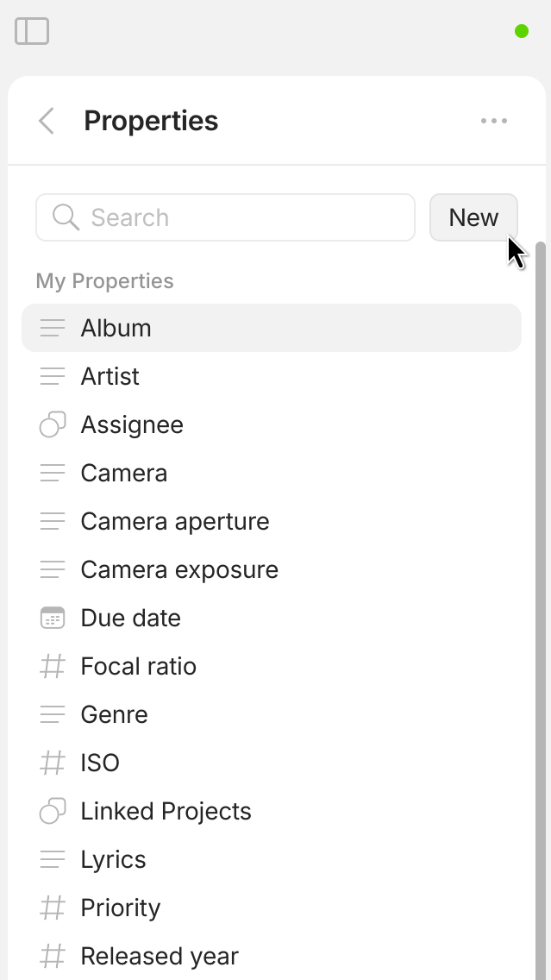Click the Assignee relation icon
The height and width of the screenshot is (980, 551).
coord(53,425)
